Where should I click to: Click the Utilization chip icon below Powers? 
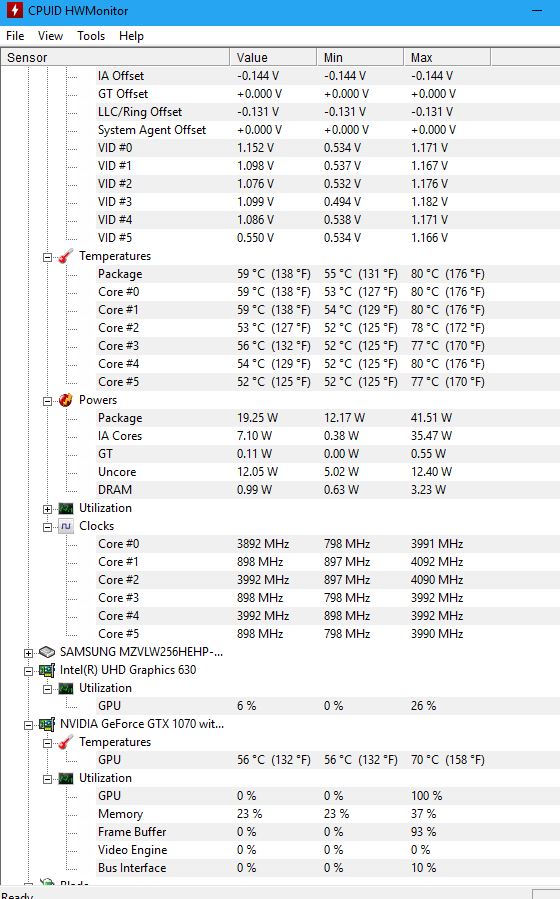66,509
